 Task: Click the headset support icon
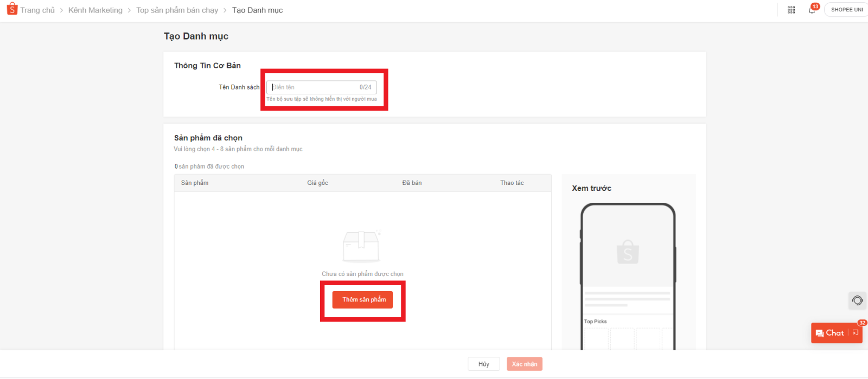click(857, 300)
